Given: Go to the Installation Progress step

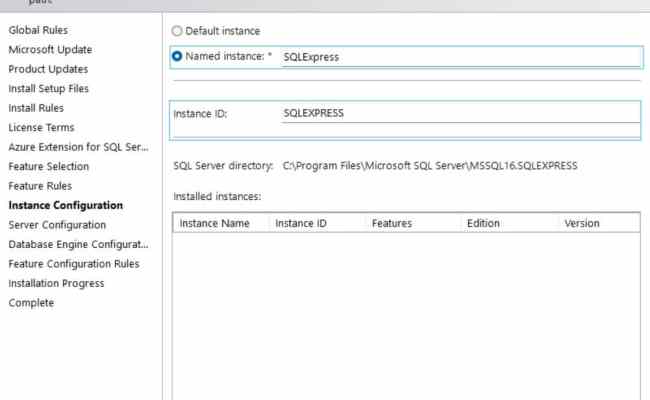Looking at the screenshot, I should tap(56, 284).
